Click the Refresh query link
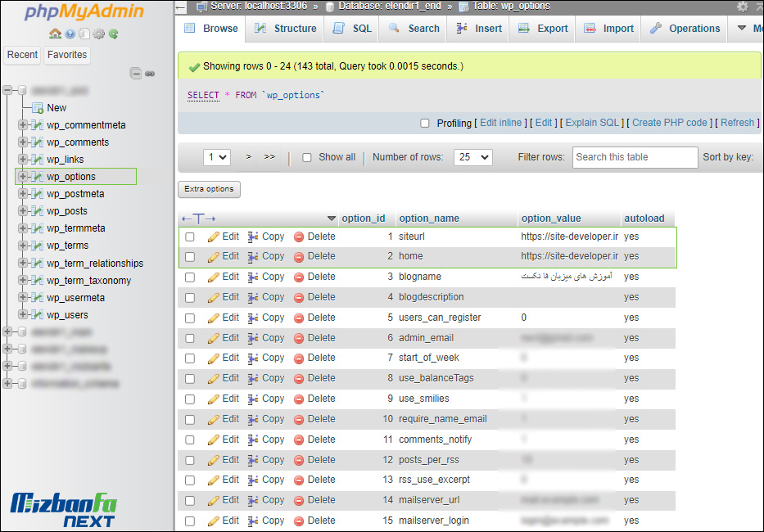764x532 pixels. (x=737, y=123)
